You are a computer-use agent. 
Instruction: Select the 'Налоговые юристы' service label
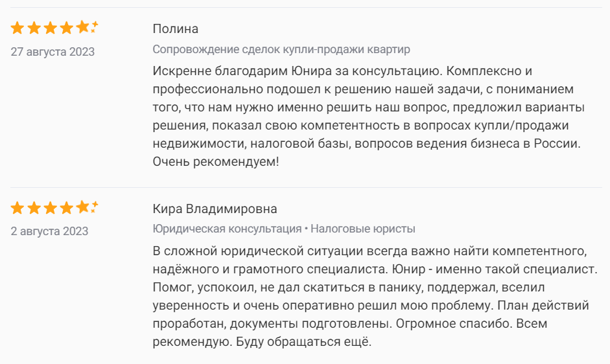tap(363, 229)
